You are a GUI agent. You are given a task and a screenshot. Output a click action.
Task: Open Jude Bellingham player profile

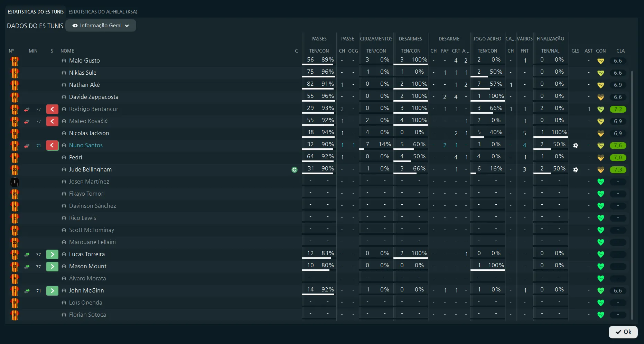coord(90,169)
